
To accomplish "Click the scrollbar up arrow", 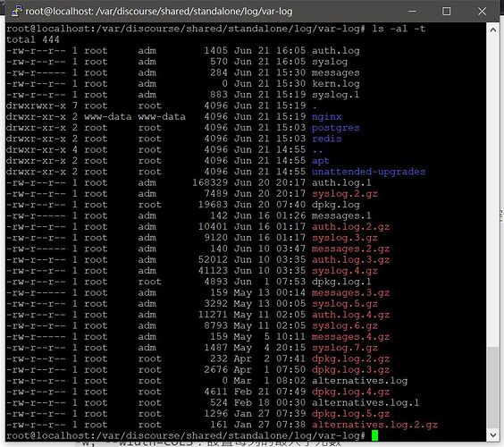I will pyautogui.click(x=492, y=30).
